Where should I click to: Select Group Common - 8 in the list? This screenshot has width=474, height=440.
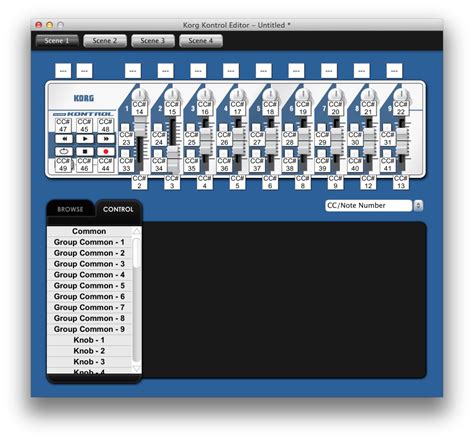click(x=89, y=318)
